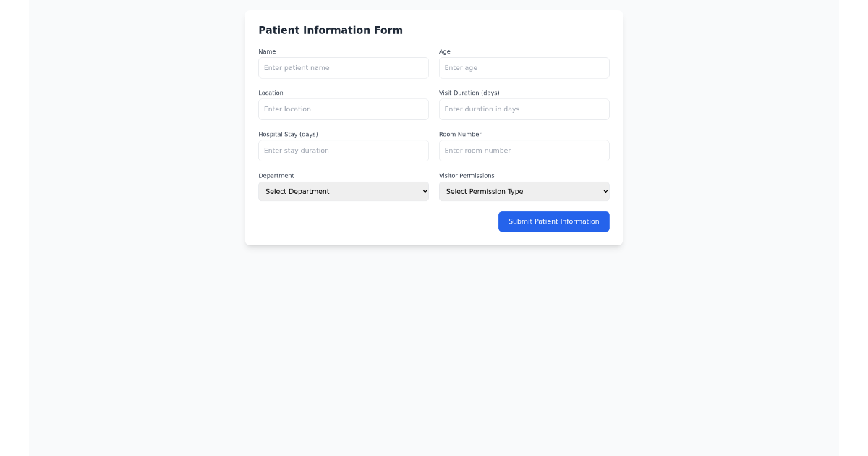Click the Location input field
This screenshot has width=868, height=456.
(344, 109)
